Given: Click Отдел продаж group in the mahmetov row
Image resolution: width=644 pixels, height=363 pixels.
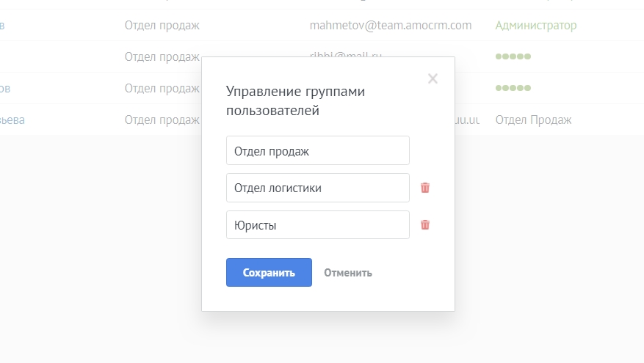Looking at the screenshot, I should tap(162, 26).
